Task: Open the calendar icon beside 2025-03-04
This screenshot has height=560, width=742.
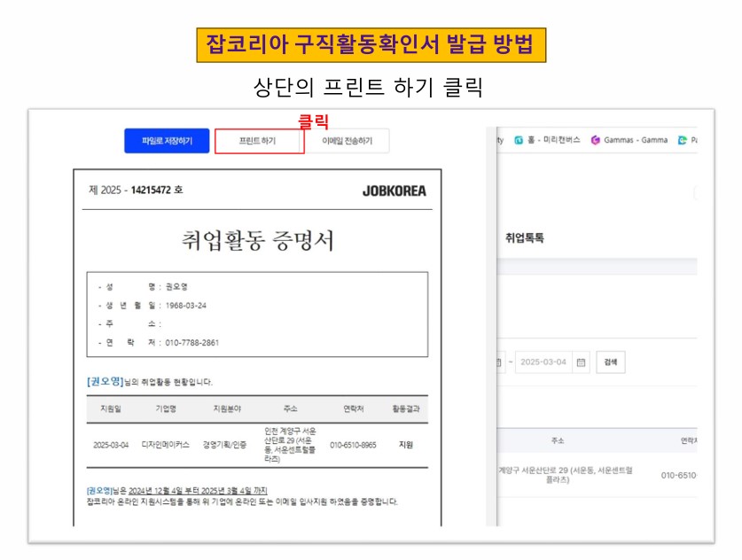Action: coord(582,362)
